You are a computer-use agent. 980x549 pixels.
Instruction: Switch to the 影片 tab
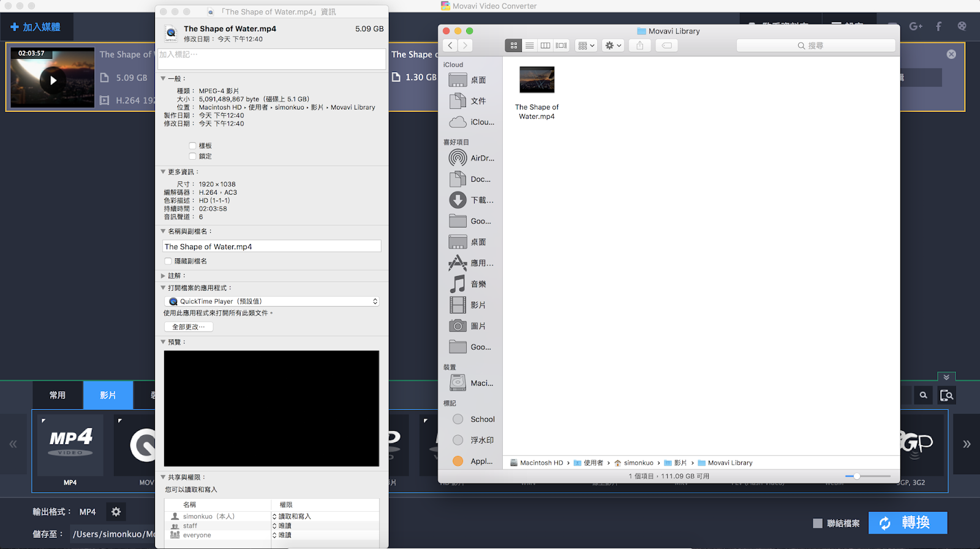tap(108, 395)
